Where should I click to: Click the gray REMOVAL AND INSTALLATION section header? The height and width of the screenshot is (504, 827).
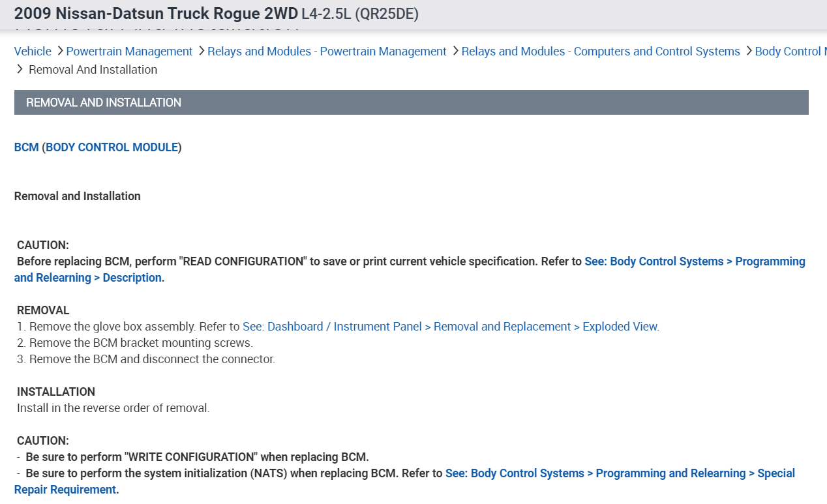click(x=411, y=102)
